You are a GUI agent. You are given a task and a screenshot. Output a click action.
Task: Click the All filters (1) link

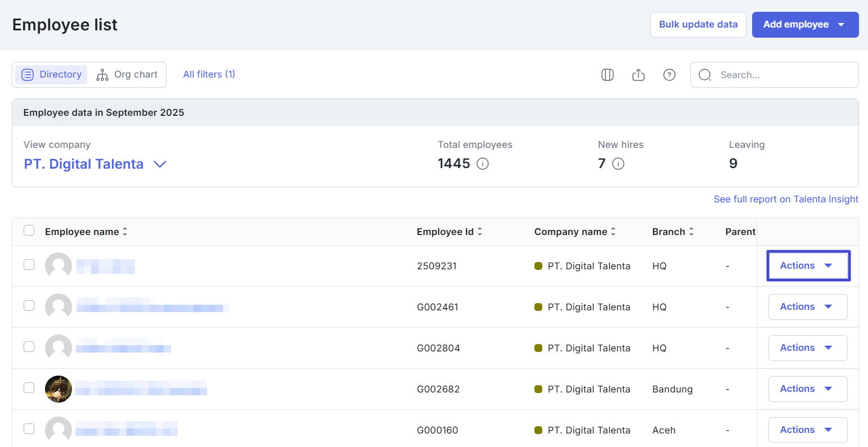[209, 74]
